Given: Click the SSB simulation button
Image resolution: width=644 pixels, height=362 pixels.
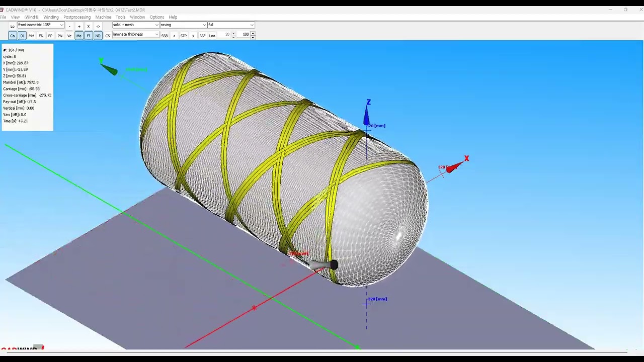Looking at the screenshot, I should (x=165, y=36).
